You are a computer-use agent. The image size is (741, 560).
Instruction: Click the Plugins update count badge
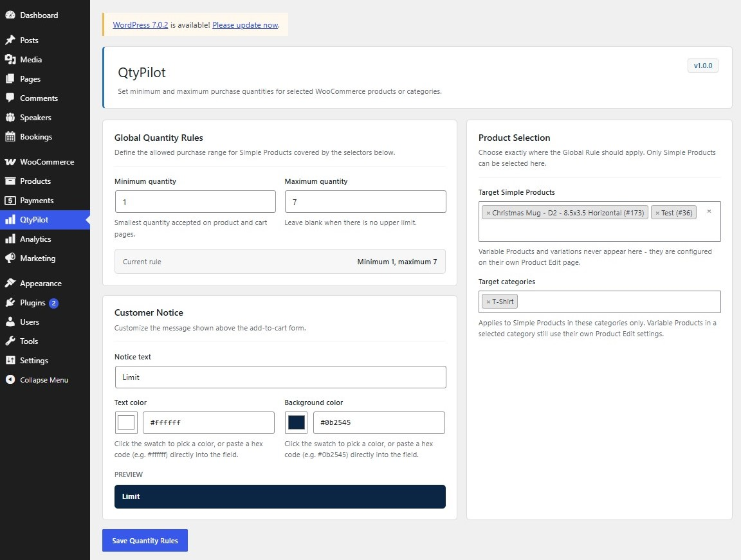(x=54, y=303)
